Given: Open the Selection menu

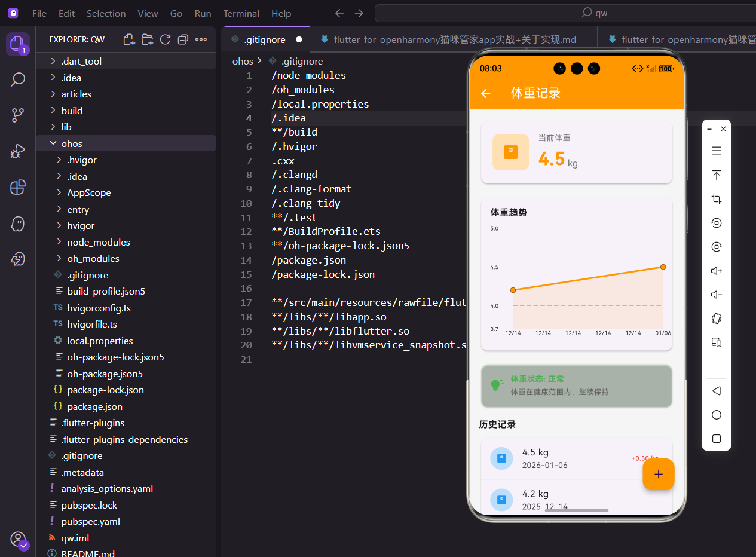Looking at the screenshot, I should [106, 13].
